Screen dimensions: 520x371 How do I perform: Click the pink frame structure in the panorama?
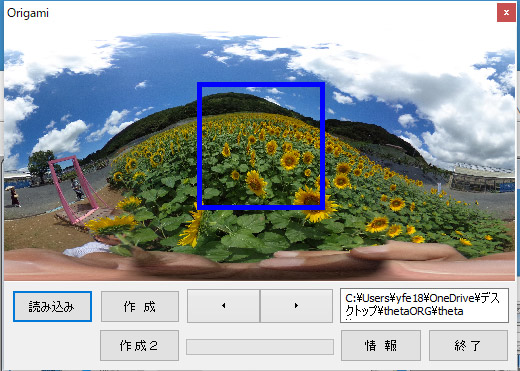pyautogui.click(x=77, y=190)
